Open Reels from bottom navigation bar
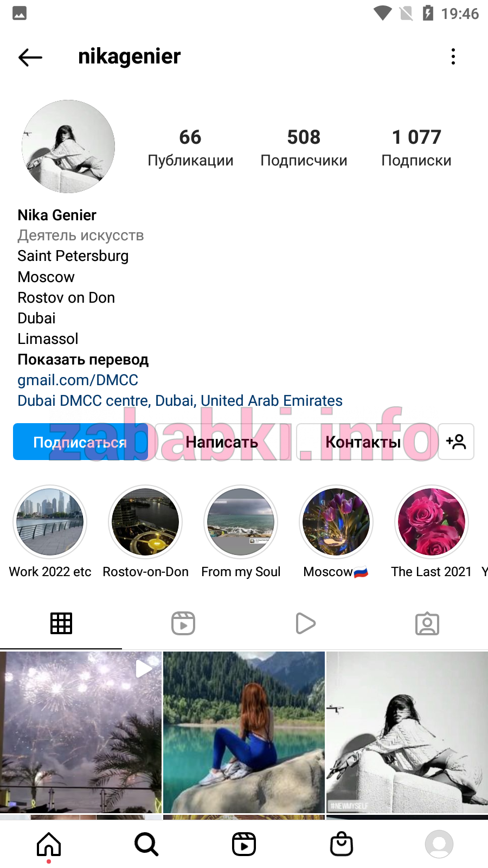Image resolution: width=488 pixels, height=868 pixels. (244, 844)
